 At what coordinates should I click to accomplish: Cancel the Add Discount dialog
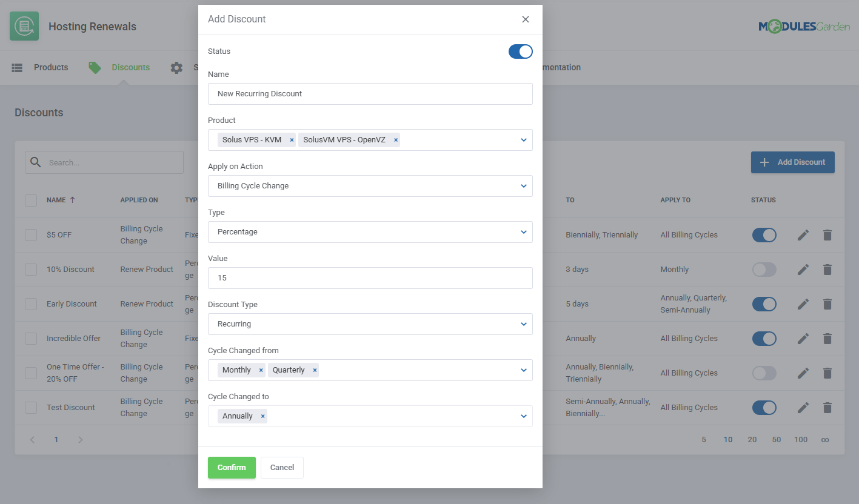click(282, 468)
